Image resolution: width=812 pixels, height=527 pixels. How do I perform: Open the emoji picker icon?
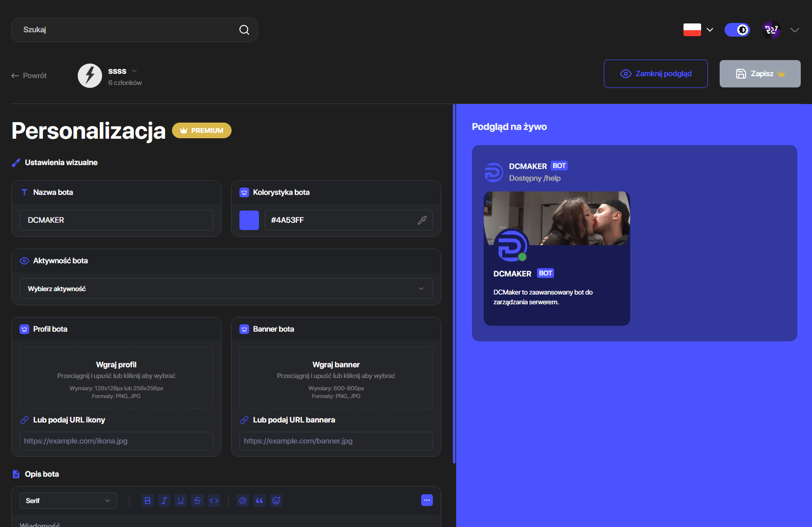coord(276,501)
